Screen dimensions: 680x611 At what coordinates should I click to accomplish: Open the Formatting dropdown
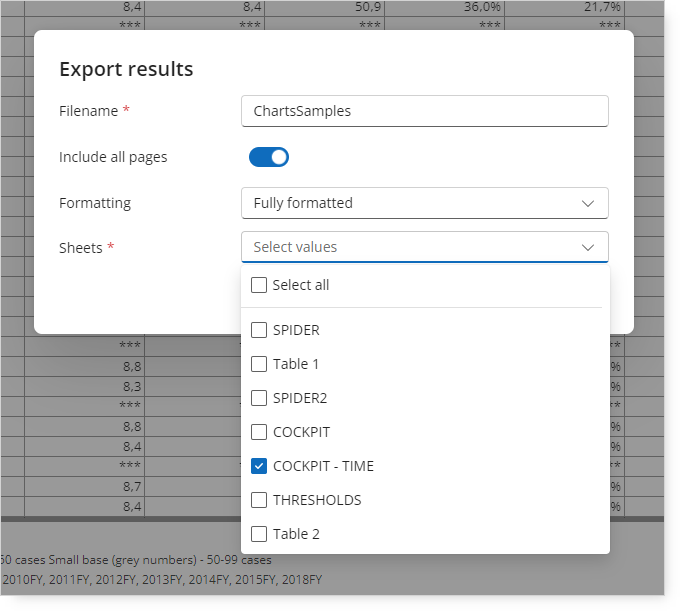click(x=425, y=203)
